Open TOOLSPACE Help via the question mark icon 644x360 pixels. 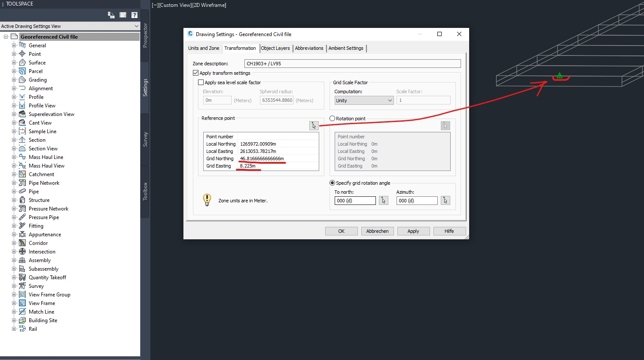(x=134, y=15)
